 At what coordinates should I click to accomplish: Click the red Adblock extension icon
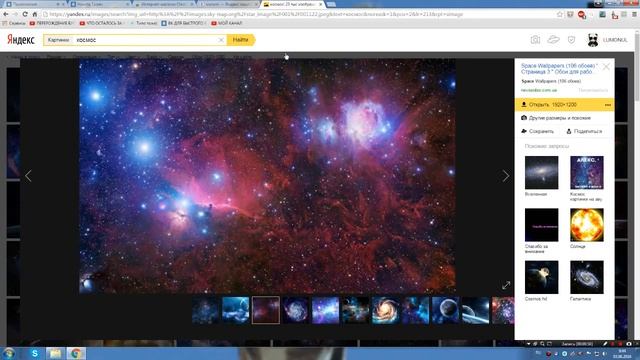[x=582, y=15]
